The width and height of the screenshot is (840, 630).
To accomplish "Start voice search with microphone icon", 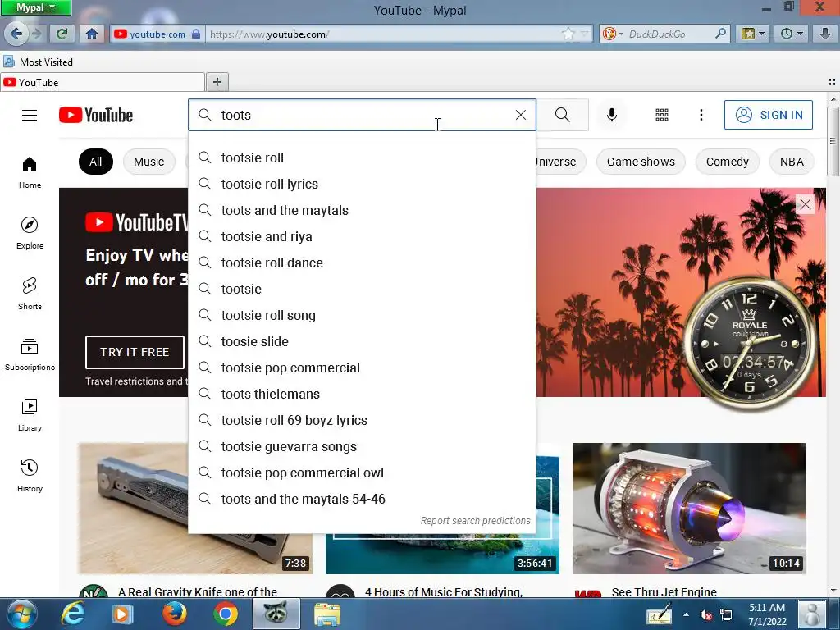I will coord(611,115).
